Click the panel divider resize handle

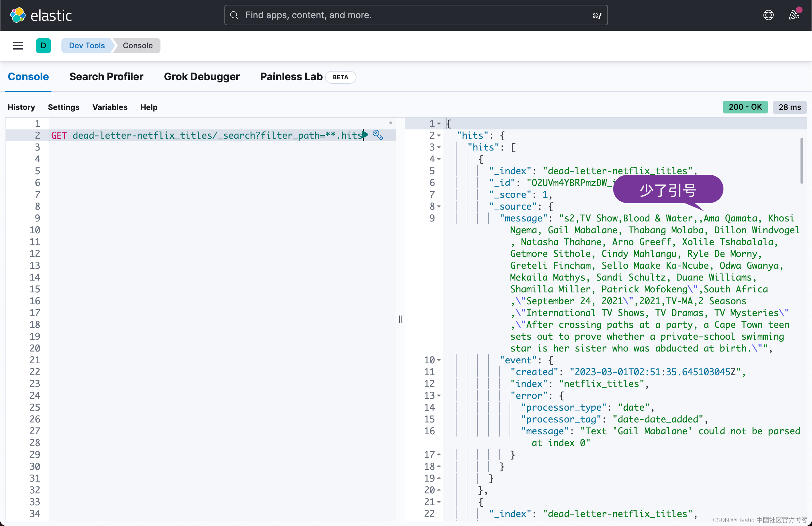(400, 319)
